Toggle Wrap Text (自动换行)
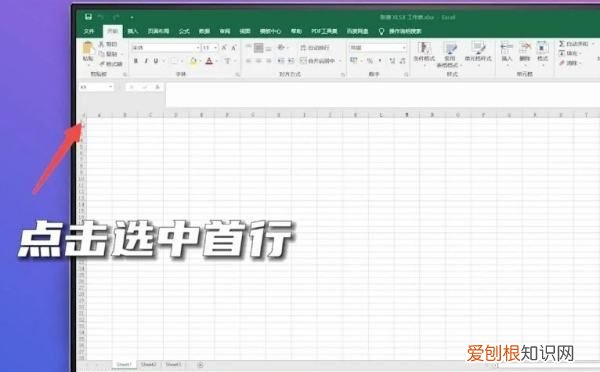This screenshot has height=372, width=600. pyautogui.click(x=315, y=47)
